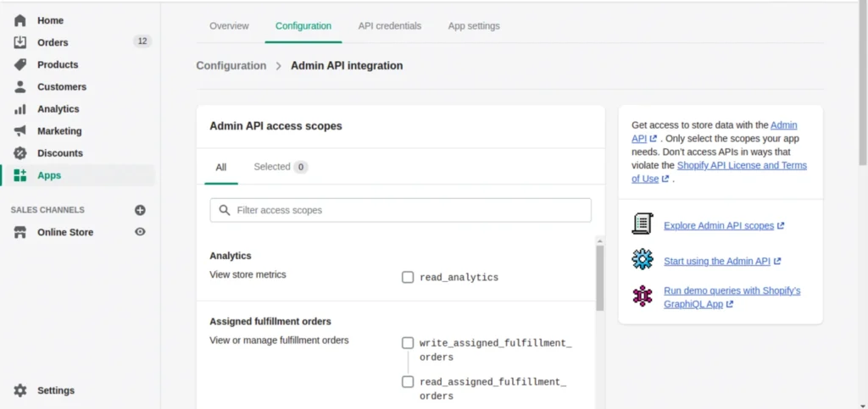Open Customers in sidebar

(x=62, y=86)
